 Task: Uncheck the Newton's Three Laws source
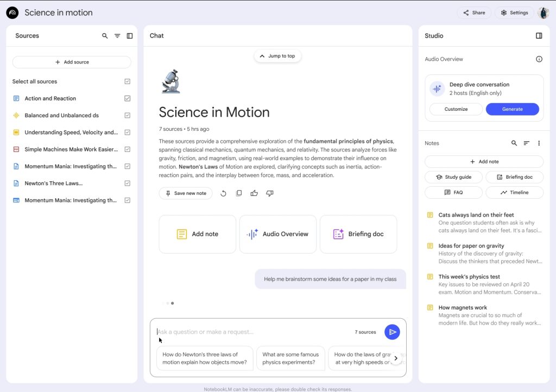click(127, 183)
